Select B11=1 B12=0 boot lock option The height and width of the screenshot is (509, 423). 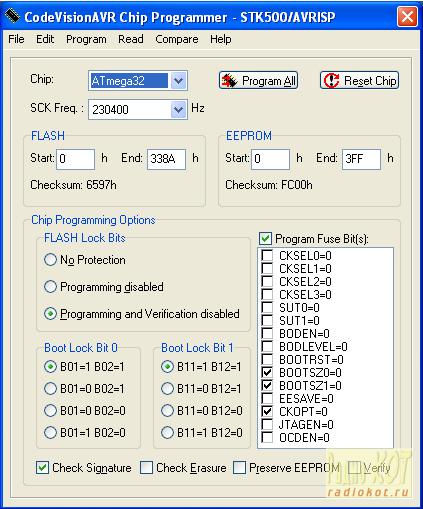tap(167, 433)
